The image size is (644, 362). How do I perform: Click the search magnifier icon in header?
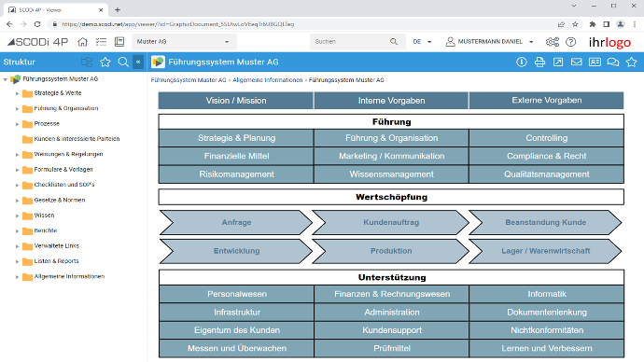394,41
